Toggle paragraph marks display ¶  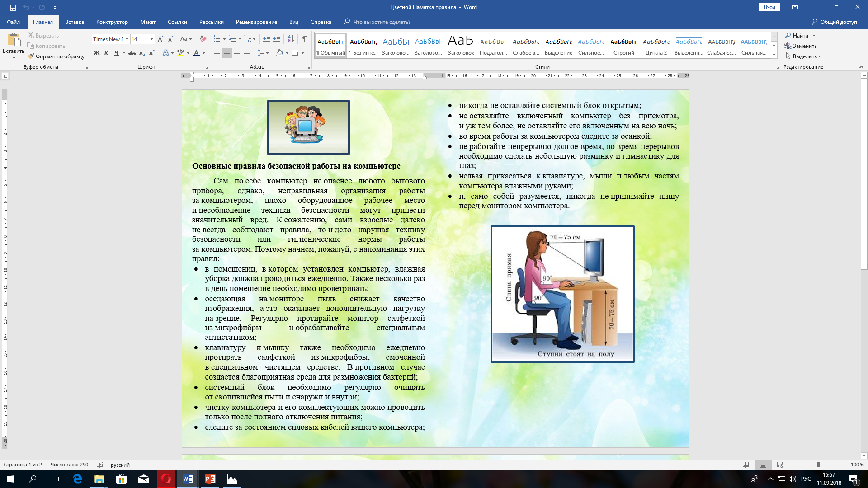305,39
